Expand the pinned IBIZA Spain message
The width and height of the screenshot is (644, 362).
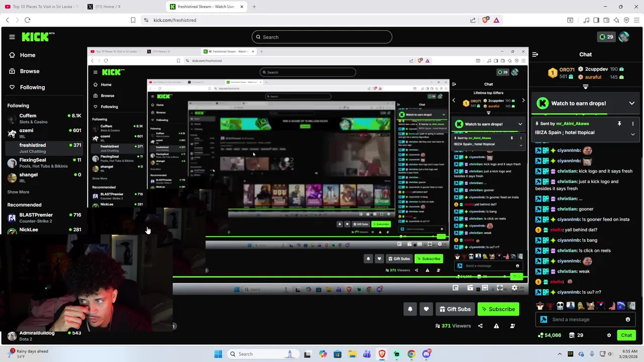(633, 134)
